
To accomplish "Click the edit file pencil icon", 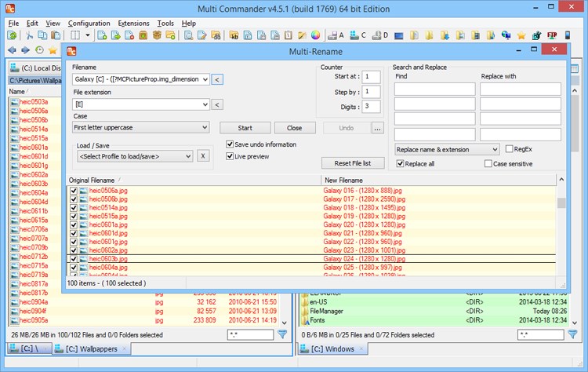I will pos(201,35).
